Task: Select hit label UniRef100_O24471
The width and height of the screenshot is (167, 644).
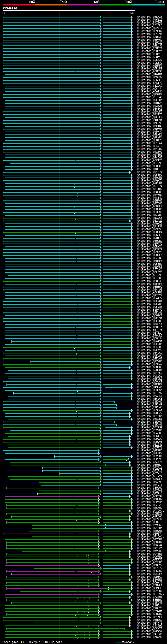Action: pos(150,172)
